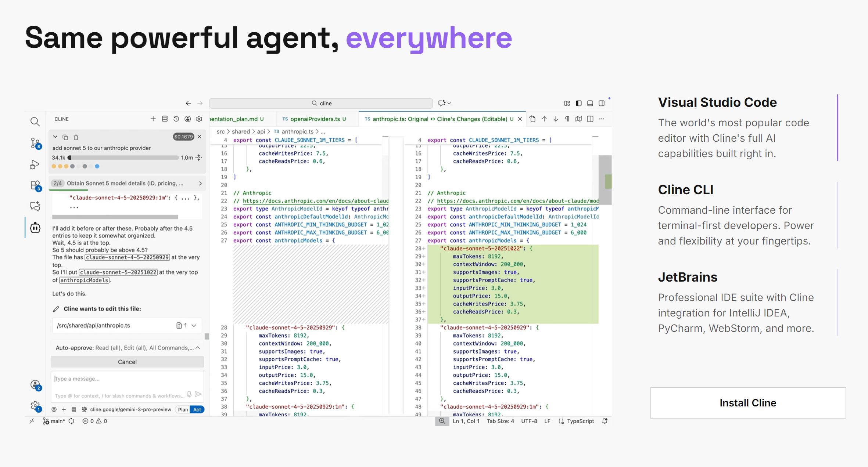868x467 pixels.
Task: Expand the /src/shared/api/anthropic.ts file dropdown
Action: [194, 325]
